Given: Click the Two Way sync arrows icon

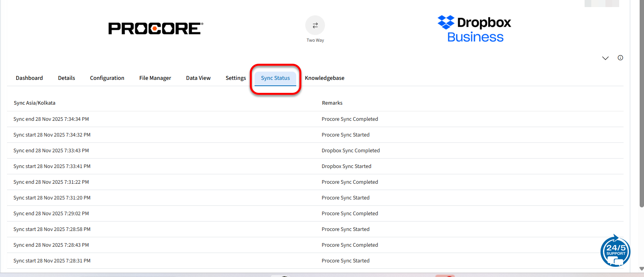Looking at the screenshot, I should (x=315, y=26).
